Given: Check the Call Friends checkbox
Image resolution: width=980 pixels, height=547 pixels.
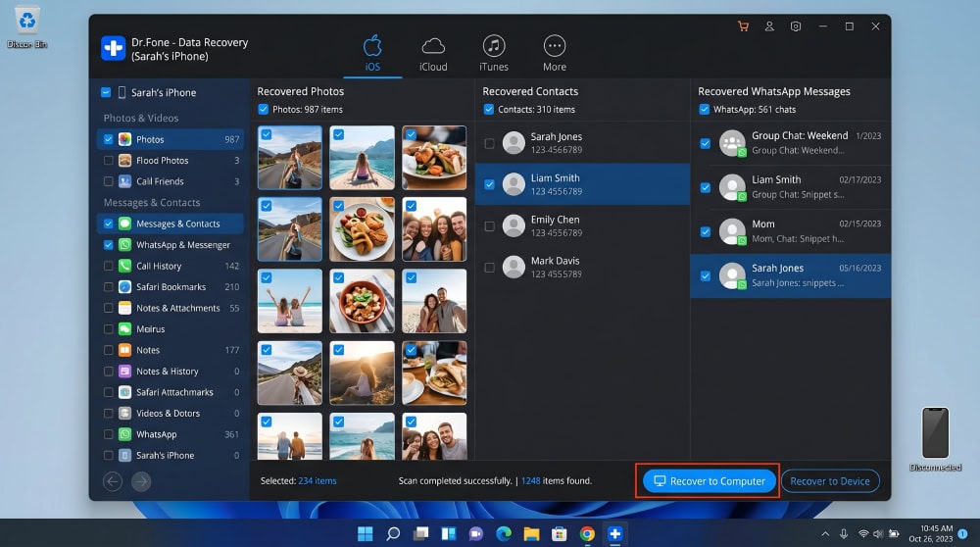Looking at the screenshot, I should coord(108,181).
